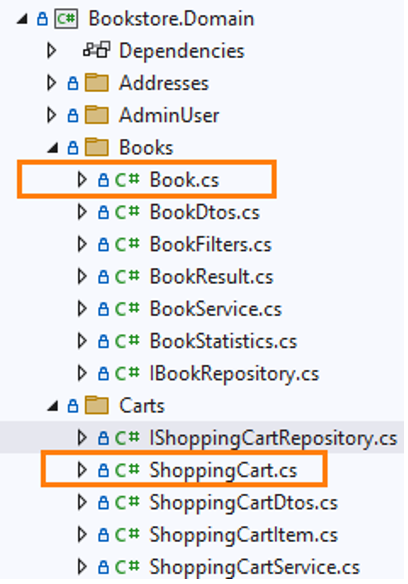
Task: Click the C# file icon for BookService.cs
Action: coord(127,309)
